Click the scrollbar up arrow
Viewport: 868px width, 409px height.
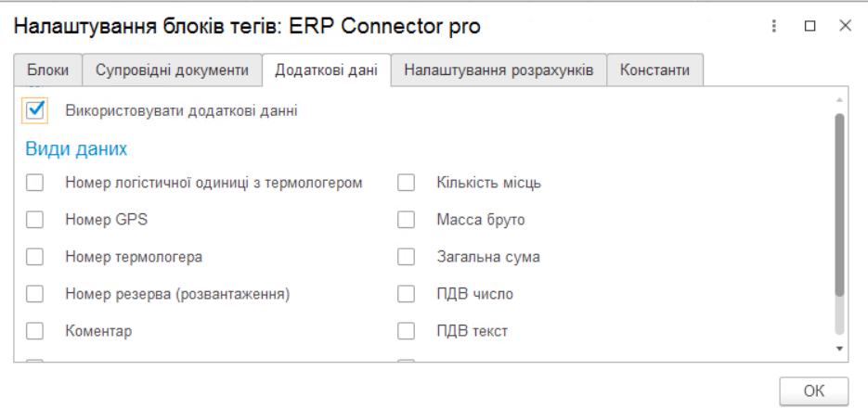tap(840, 99)
